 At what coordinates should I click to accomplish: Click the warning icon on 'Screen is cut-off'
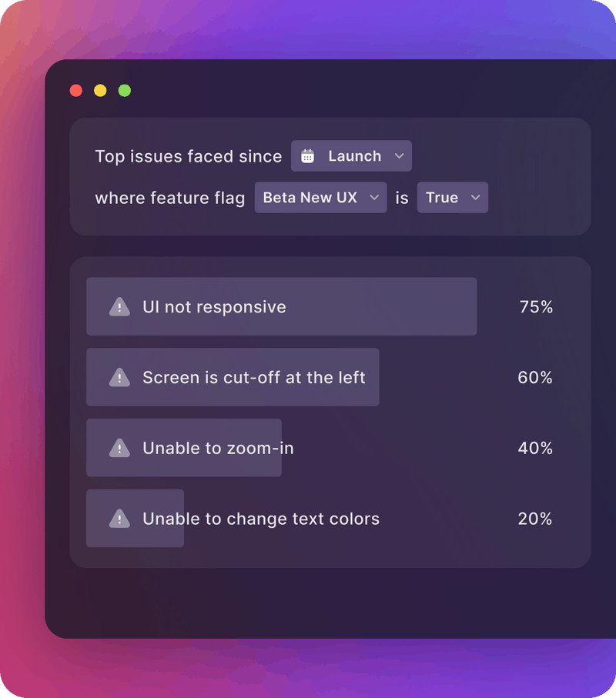[x=119, y=377]
